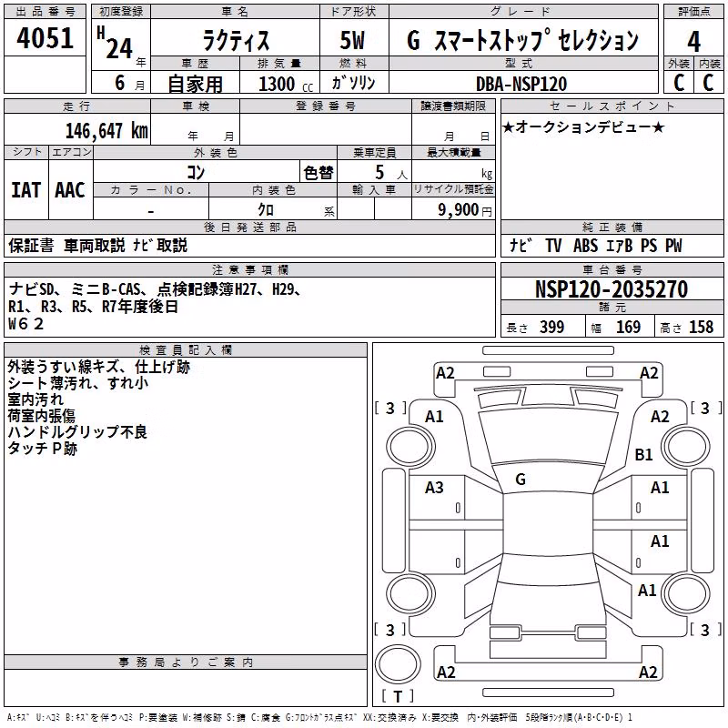Click the A2 mark at the bottom-left bumper corner

(x=446, y=672)
